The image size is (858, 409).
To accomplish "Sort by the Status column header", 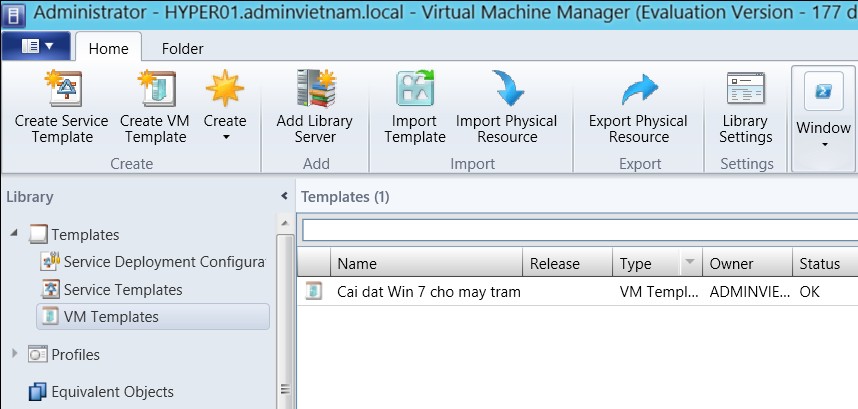I will point(825,263).
